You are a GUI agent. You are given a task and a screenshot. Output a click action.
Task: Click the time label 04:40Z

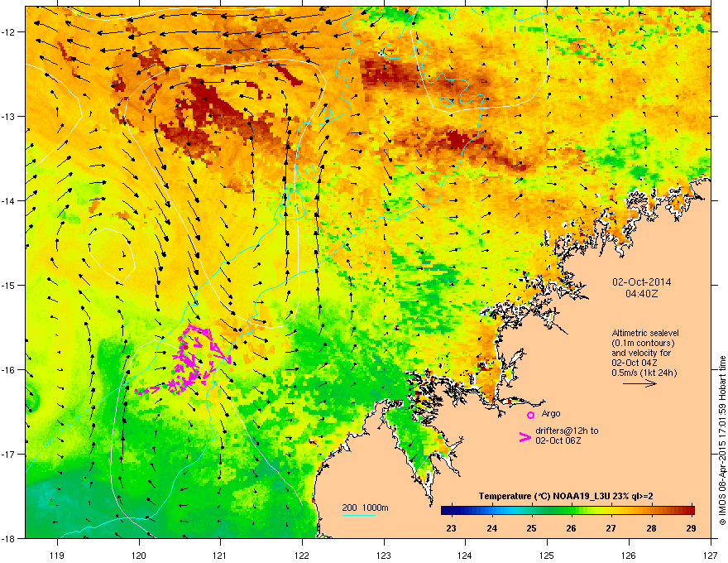click(642, 294)
